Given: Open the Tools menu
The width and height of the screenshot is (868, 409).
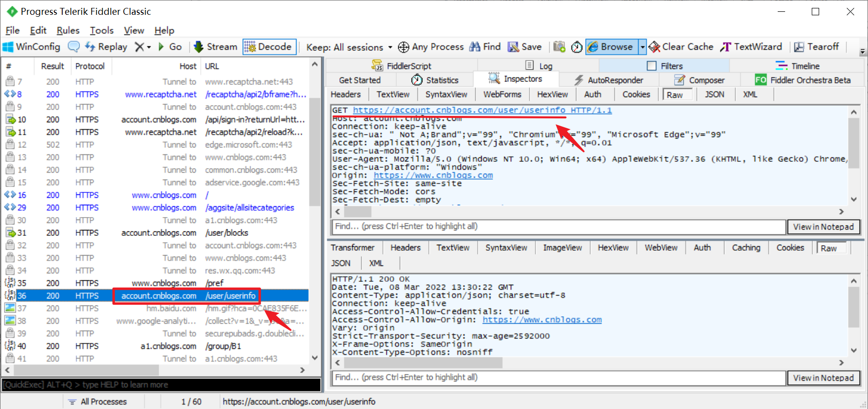Looking at the screenshot, I should point(102,30).
